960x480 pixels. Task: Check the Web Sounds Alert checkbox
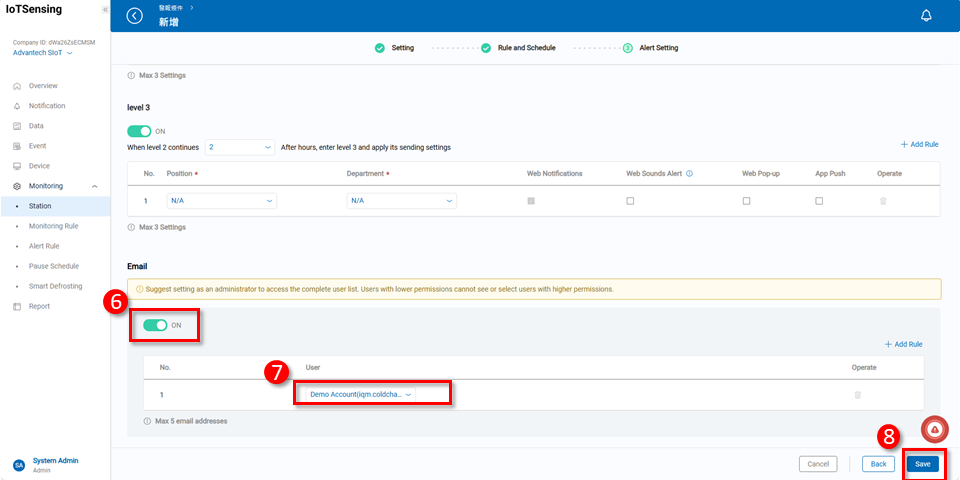(630, 201)
